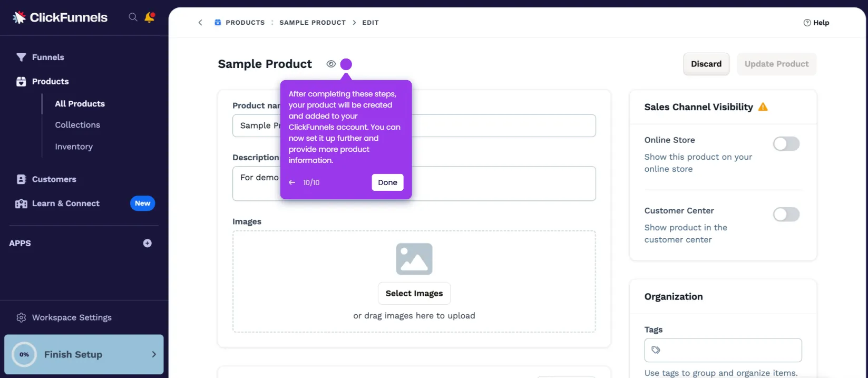Click the 10/10 step counter
This screenshot has width=868, height=378.
click(x=311, y=182)
